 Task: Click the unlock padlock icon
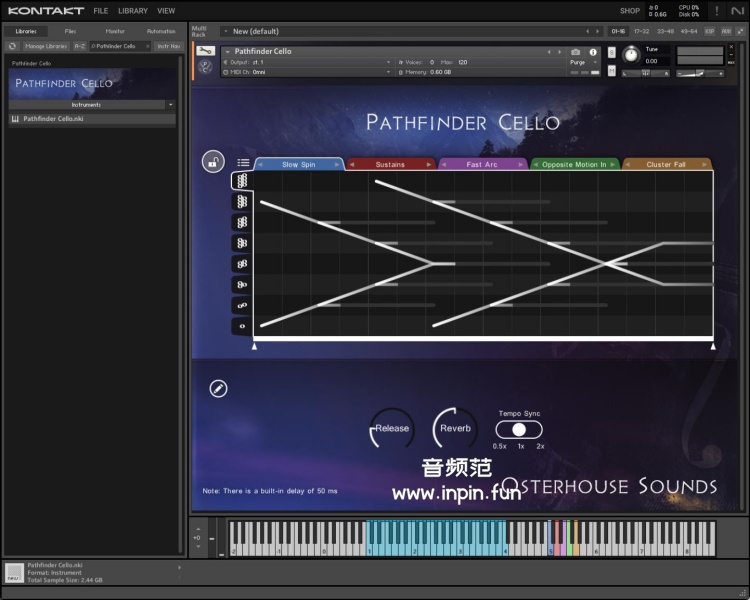[x=213, y=161]
